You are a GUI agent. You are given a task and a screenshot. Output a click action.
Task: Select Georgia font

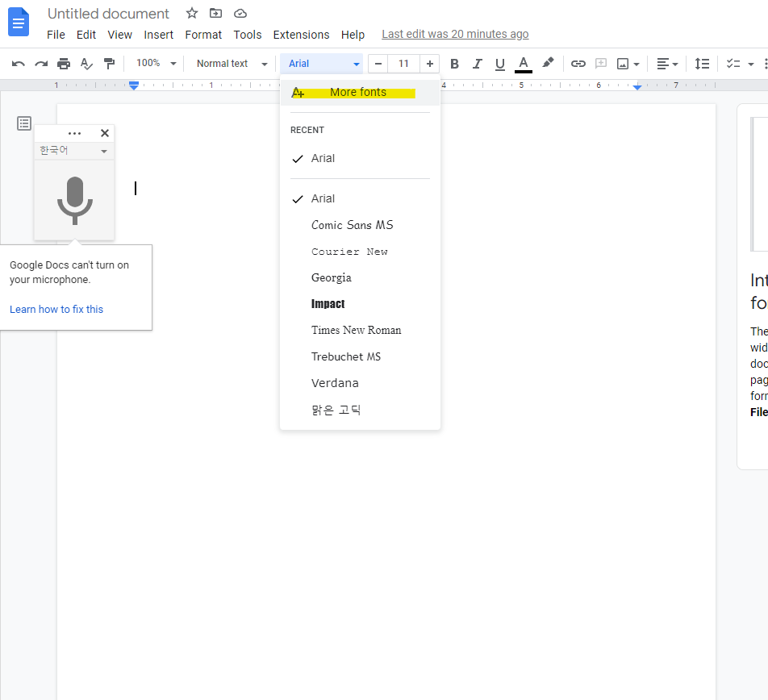coord(360,277)
